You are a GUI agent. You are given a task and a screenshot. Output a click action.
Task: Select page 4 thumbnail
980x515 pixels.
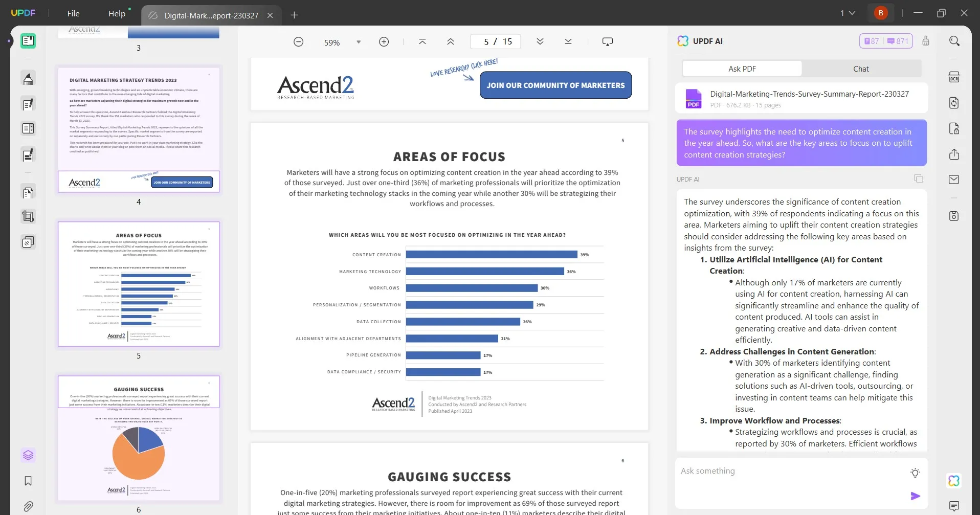tap(139, 129)
